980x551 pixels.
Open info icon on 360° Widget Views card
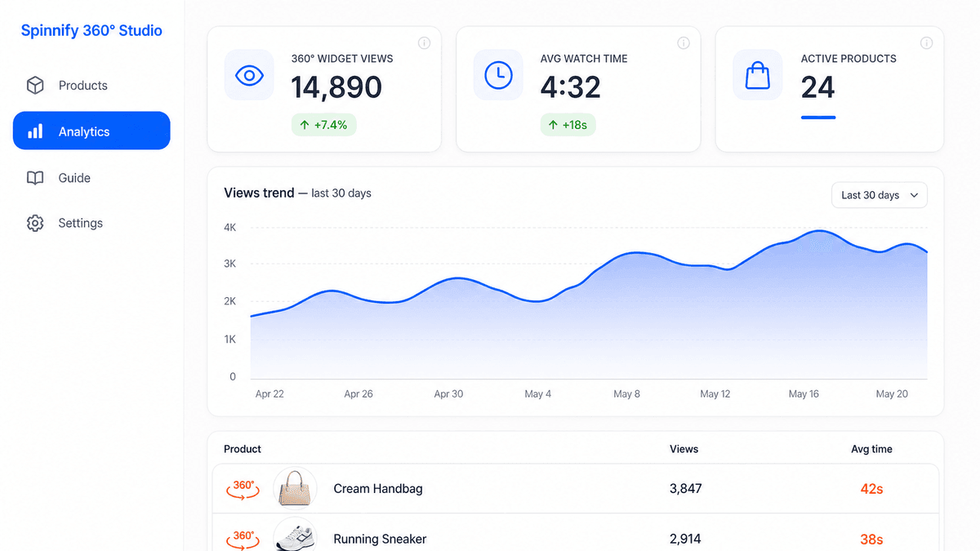click(424, 43)
